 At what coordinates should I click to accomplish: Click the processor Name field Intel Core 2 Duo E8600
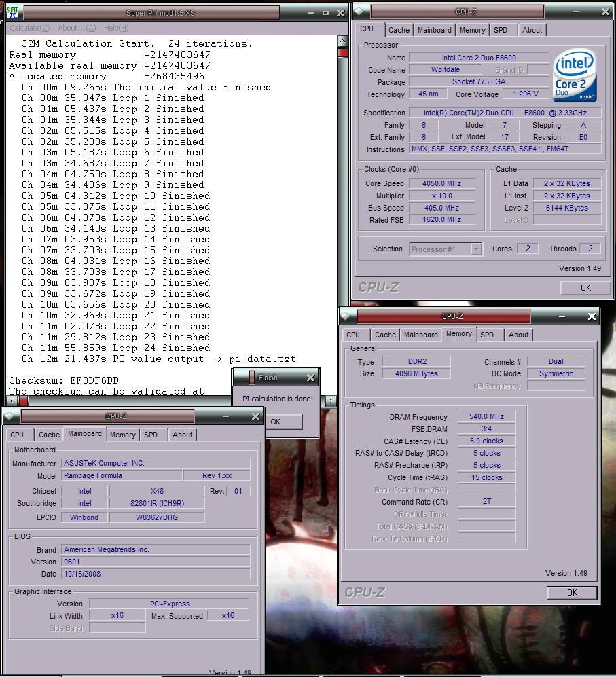(x=479, y=58)
